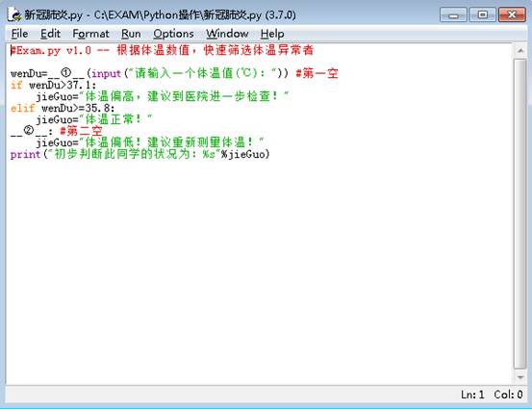
Task: Open the File menu
Action: click(19, 34)
